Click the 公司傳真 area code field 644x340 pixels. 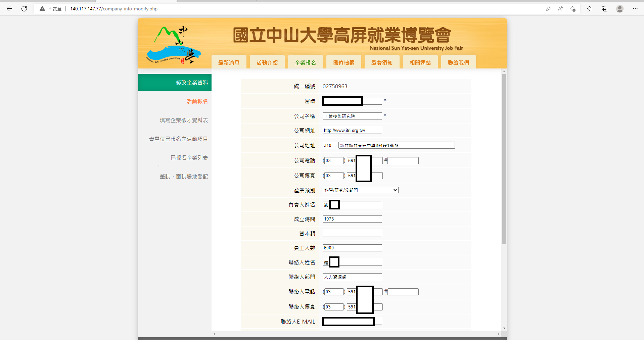(x=334, y=176)
